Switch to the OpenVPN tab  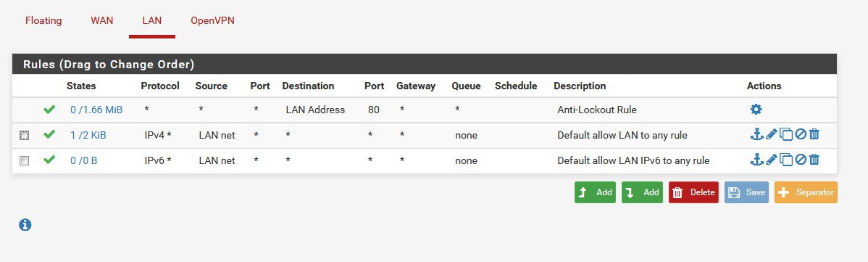tap(212, 20)
